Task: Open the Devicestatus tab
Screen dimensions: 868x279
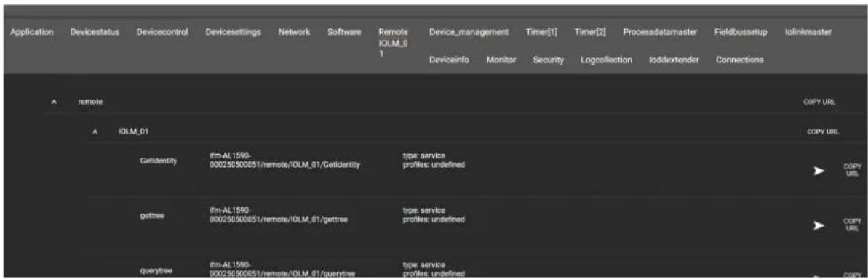Action: point(95,33)
